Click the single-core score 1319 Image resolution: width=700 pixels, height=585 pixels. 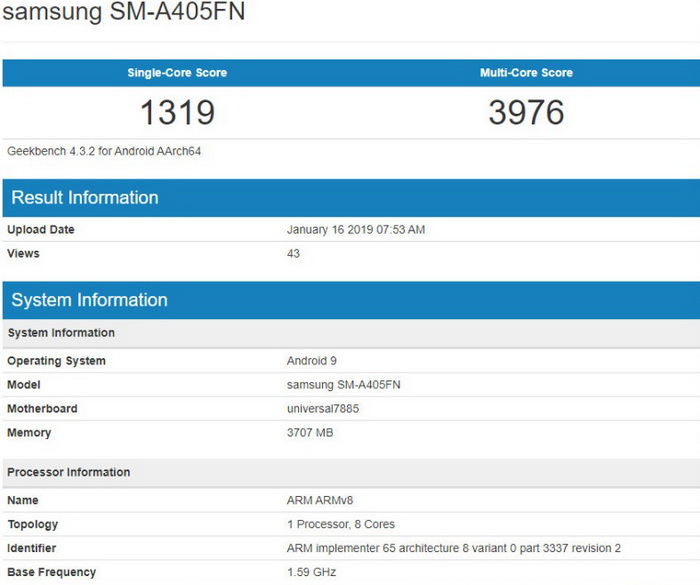[177, 112]
